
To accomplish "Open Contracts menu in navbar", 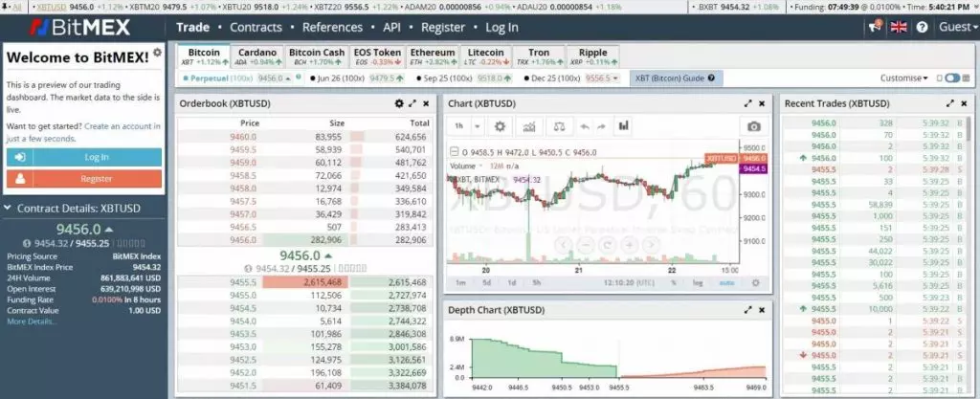I will [x=256, y=28].
